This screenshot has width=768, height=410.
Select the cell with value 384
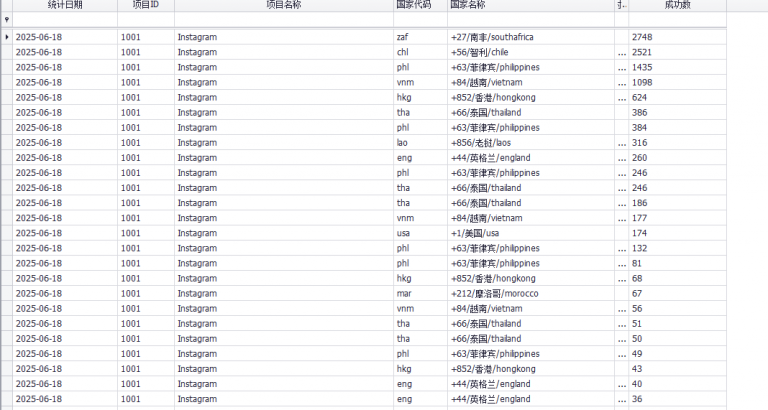(x=678, y=127)
